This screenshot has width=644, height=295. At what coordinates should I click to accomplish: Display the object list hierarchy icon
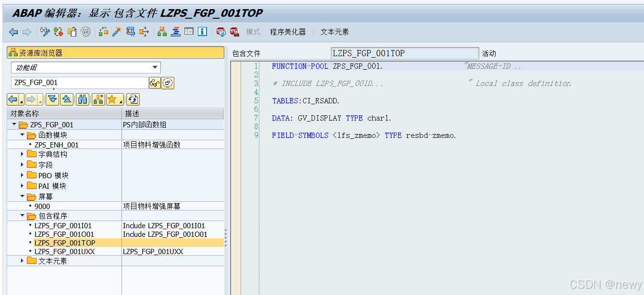[162, 32]
